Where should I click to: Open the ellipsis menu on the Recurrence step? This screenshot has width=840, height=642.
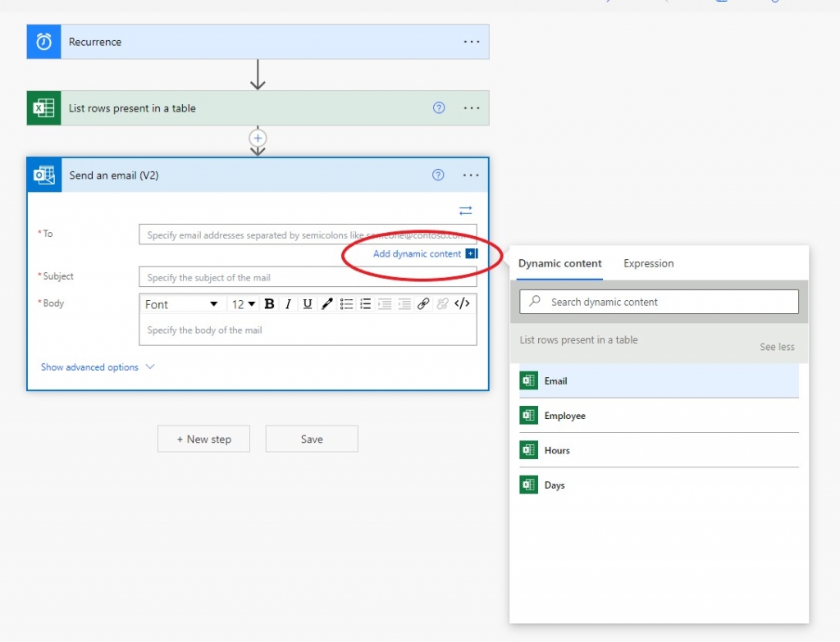(472, 41)
